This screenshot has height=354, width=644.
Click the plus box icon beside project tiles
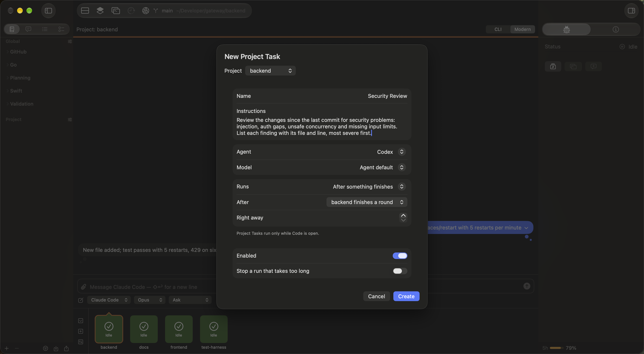coord(80,331)
